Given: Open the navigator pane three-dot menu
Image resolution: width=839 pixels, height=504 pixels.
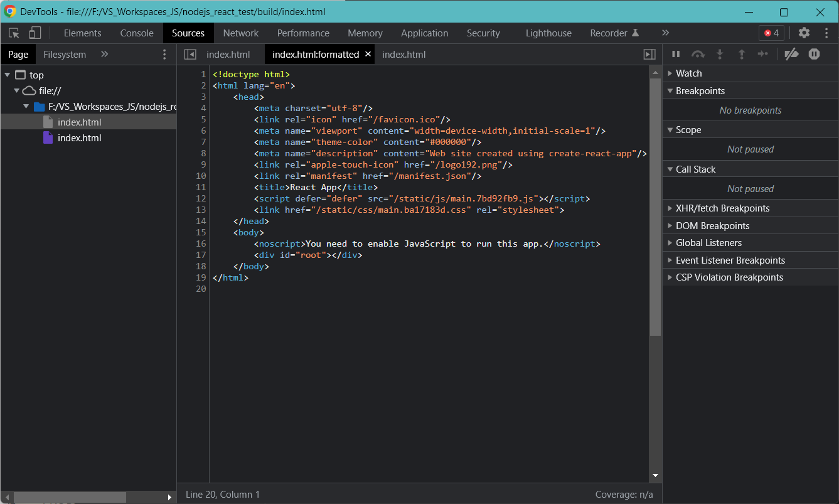Looking at the screenshot, I should [x=164, y=55].
